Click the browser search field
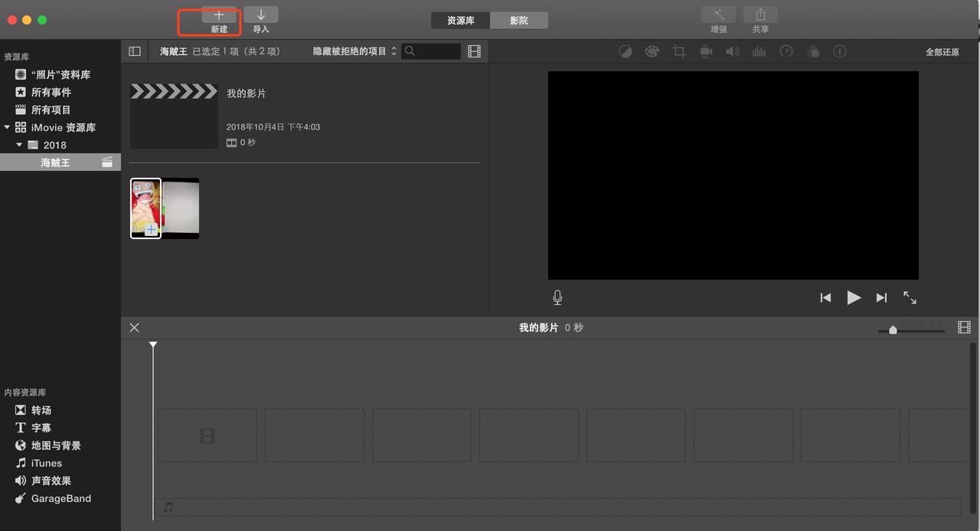The width and height of the screenshot is (980, 531). [x=432, y=51]
